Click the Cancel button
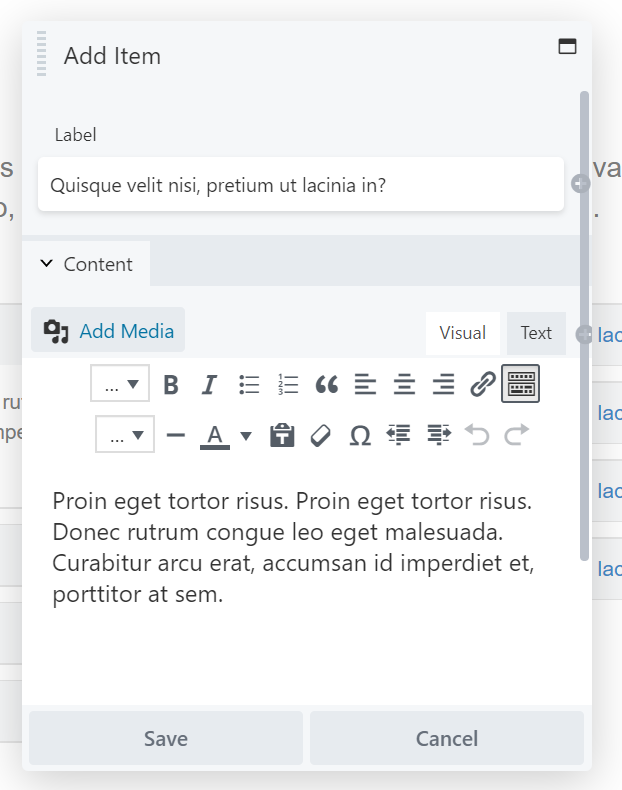622x790 pixels. point(447,739)
